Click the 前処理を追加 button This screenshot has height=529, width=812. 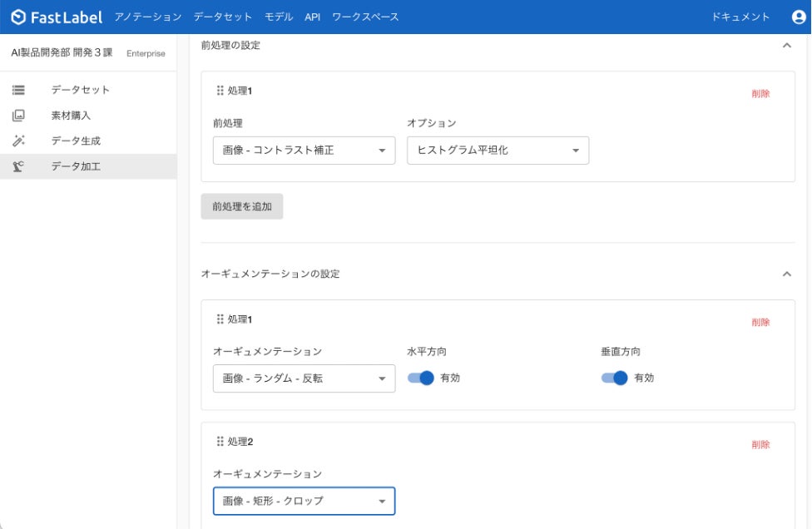tap(242, 206)
